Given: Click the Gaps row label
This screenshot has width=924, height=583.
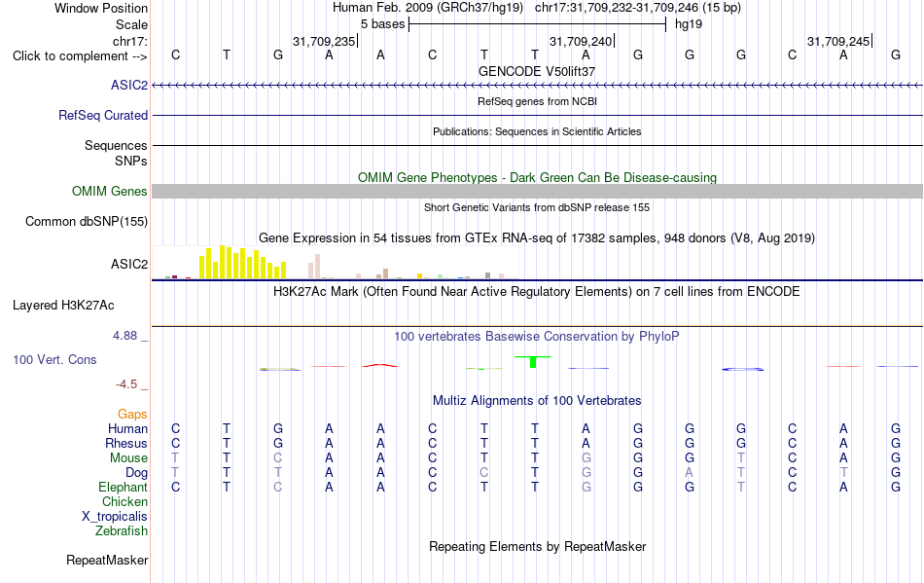Looking at the screenshot, I should click(132, 415).
